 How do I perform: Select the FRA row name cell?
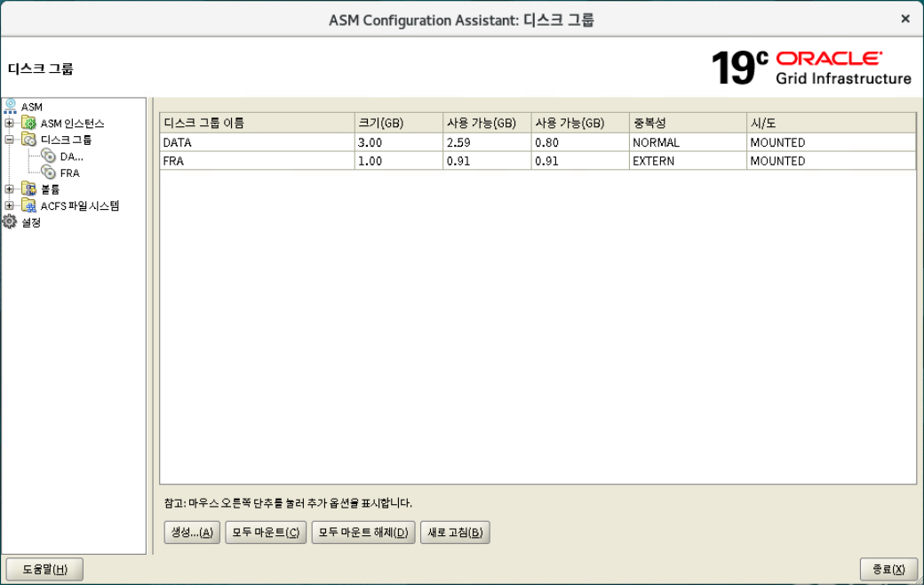tap(257, 161)
